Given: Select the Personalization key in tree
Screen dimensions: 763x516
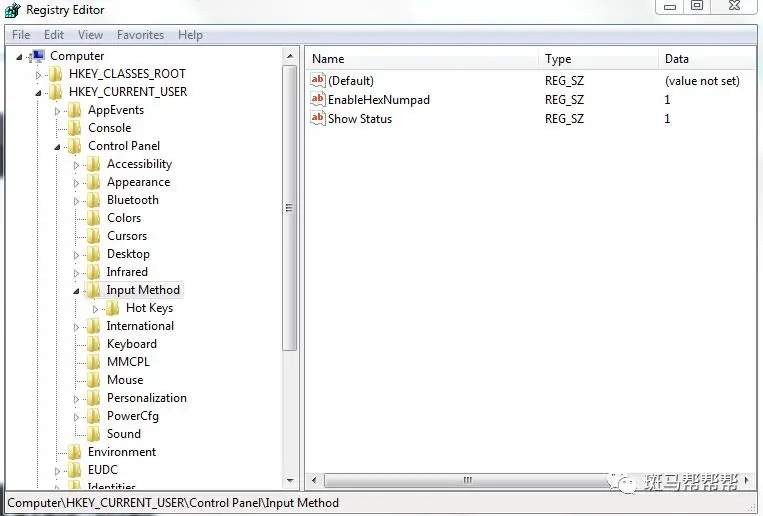Looking at the screenshot, I should pyautogui.click(x=146, y=398).
